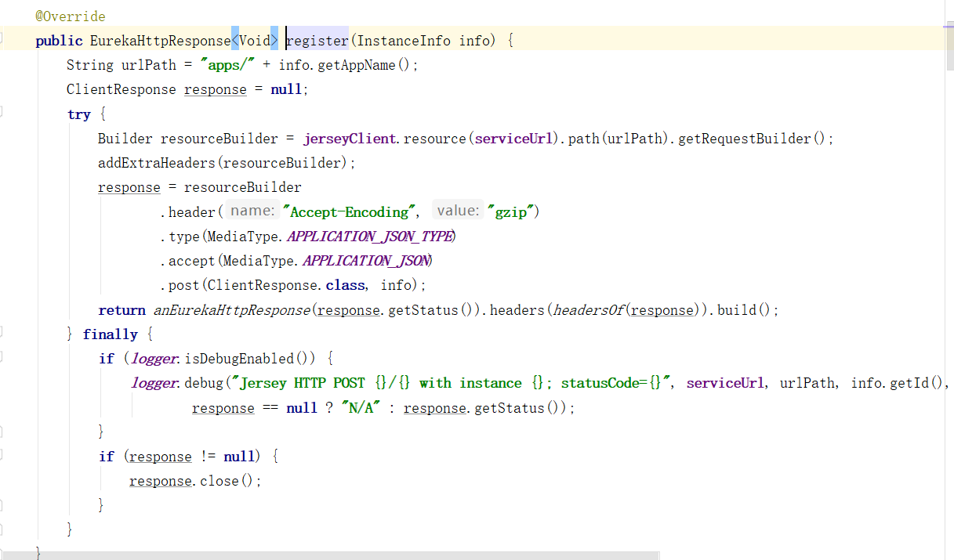Screen dimensions: 954x560
Task: Click the getAppName() call
Action: tap(364, 65)
